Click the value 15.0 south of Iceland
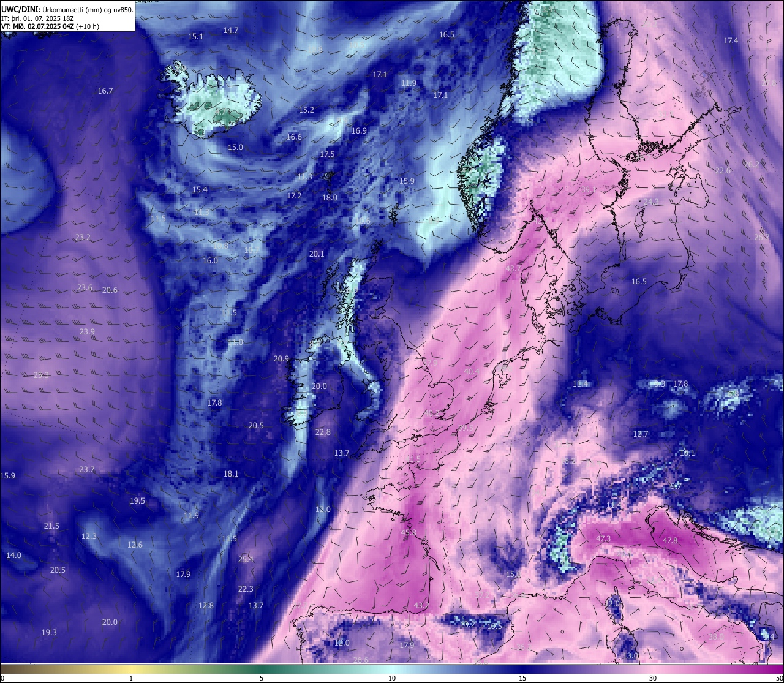This screenshot has height=683, width=784. (235, 148)
